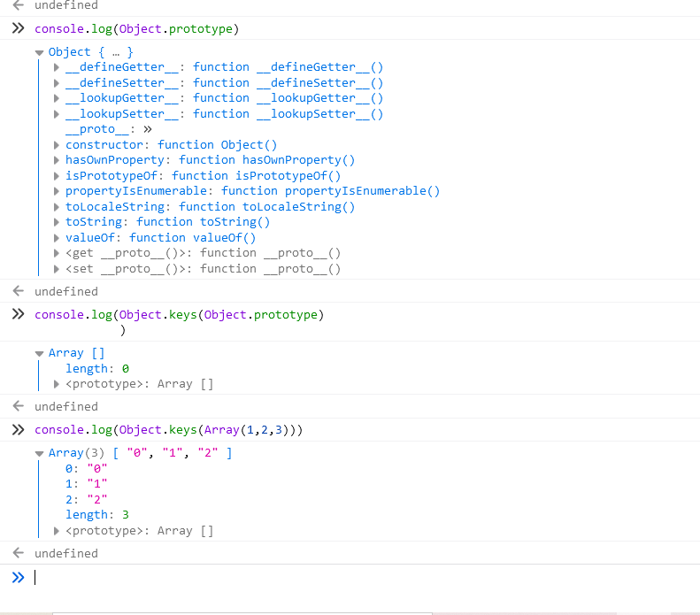Screen dimensions: 700x615
Task: Click the Array(3) [ "0", "1", "2" ] label
Action: (x=140, y=453)
